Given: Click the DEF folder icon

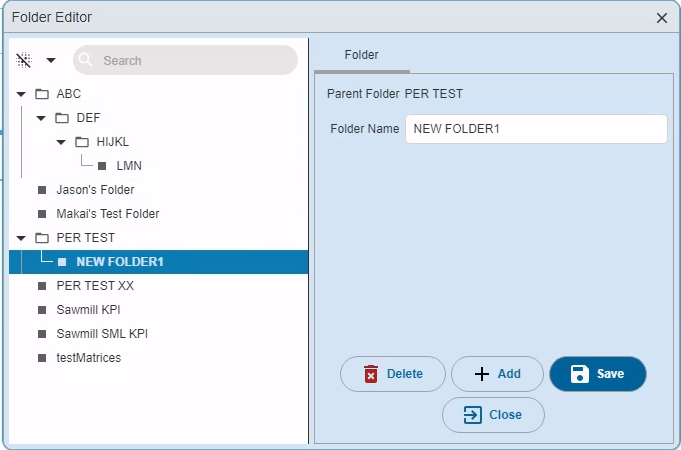Looking at the screenshot, I should 62,118.
